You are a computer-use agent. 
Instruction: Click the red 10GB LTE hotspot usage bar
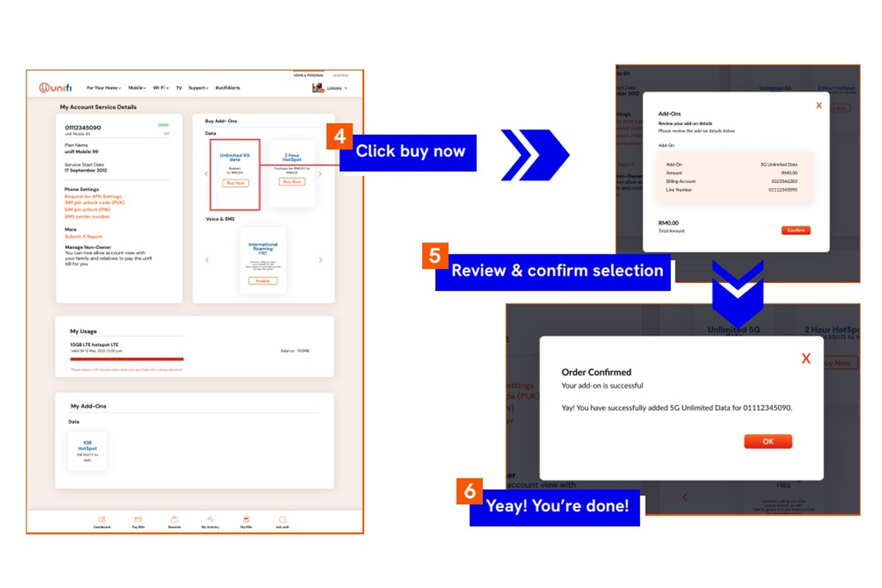126,359
